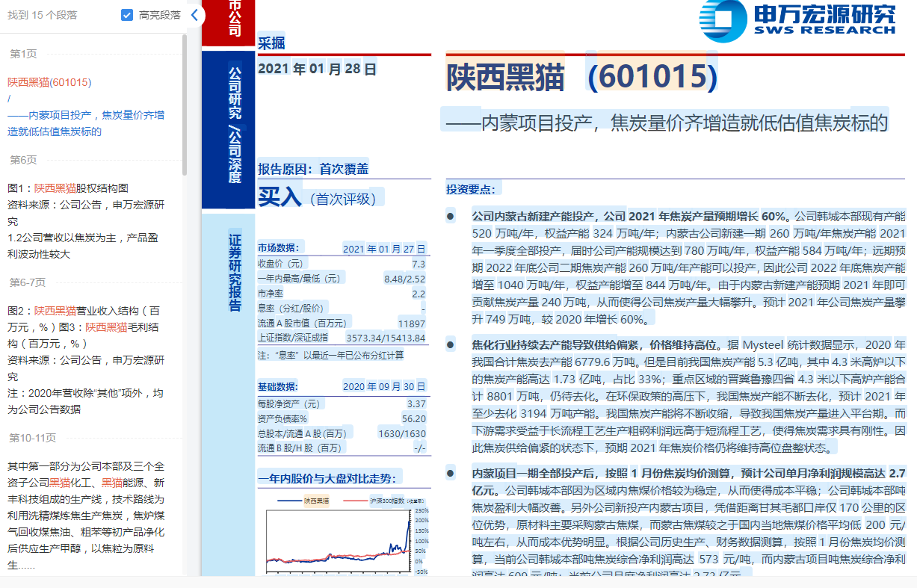
Task: Click the left panel scrollbar
Action: click(185, 105)
